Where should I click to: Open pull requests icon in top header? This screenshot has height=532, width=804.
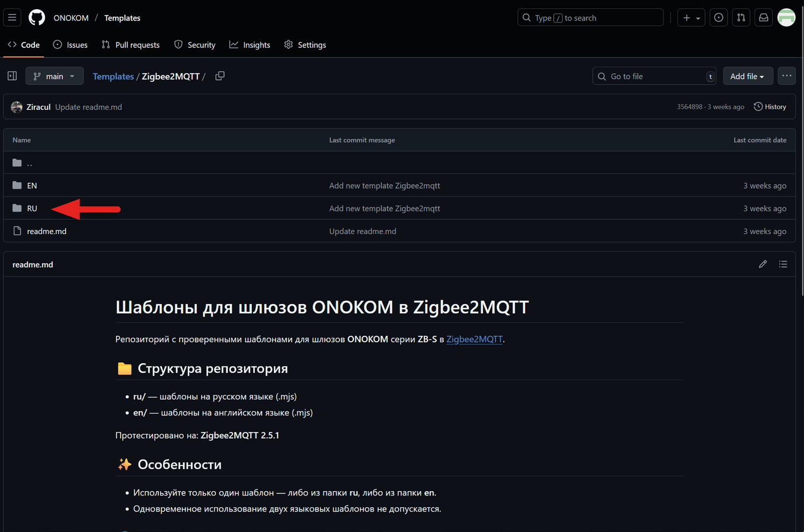pos(741,18)
